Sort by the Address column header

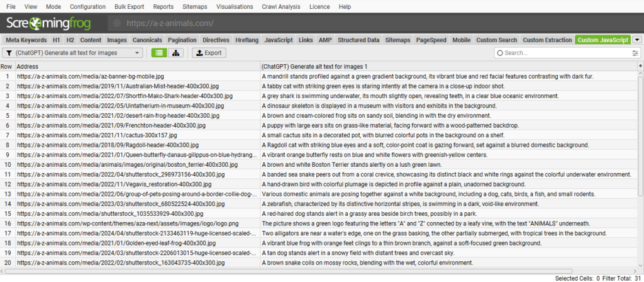(136, 66)
